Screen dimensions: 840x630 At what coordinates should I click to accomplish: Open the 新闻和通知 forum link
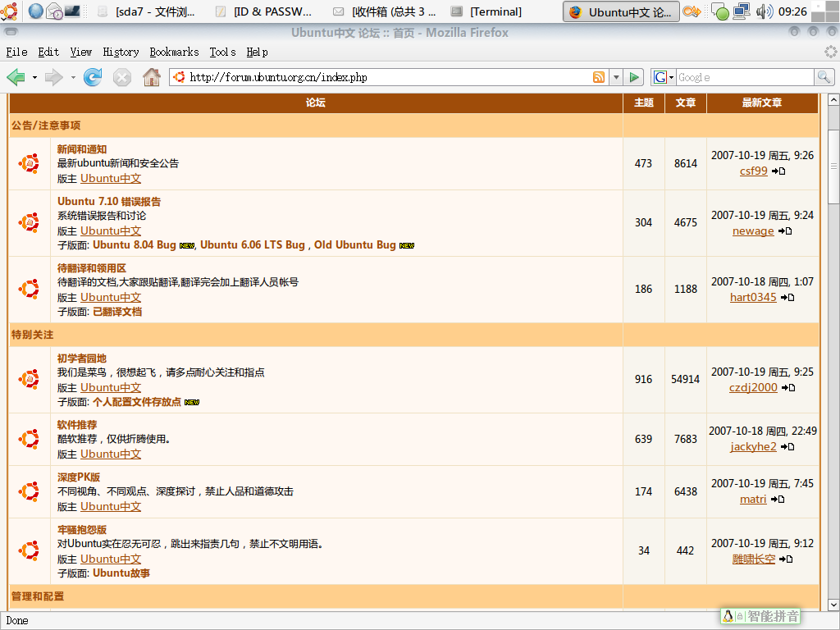tap(82, 149)
